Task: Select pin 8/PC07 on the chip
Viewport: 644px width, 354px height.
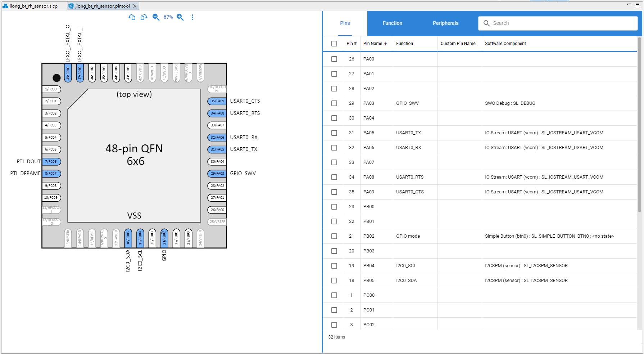Action: [x=51, y=174]
